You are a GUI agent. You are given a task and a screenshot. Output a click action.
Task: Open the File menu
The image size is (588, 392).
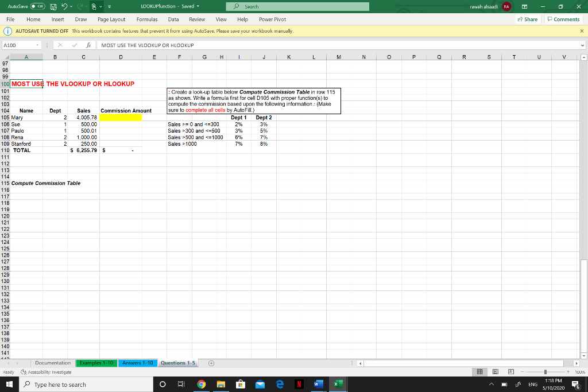tap(10, 19)
